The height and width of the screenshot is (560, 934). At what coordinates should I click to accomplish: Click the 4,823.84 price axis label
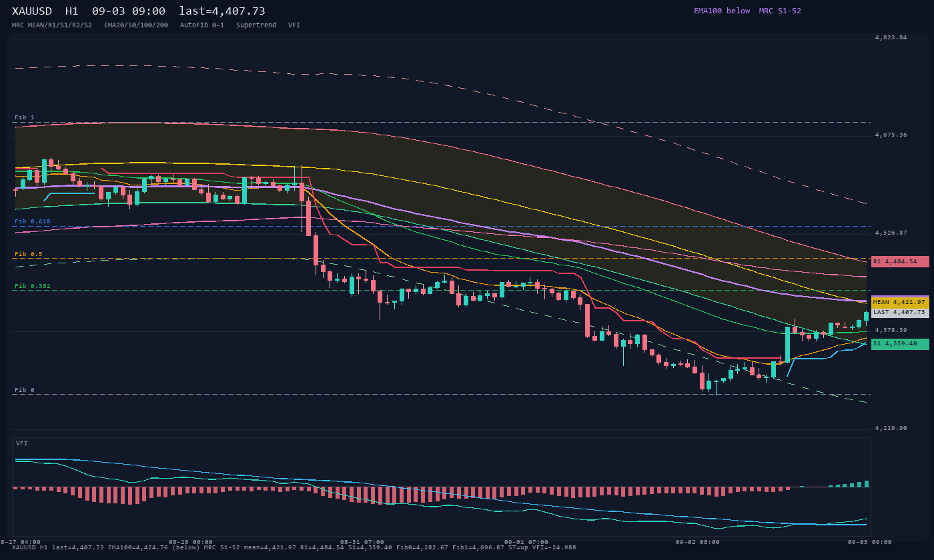tap(891, 37)
